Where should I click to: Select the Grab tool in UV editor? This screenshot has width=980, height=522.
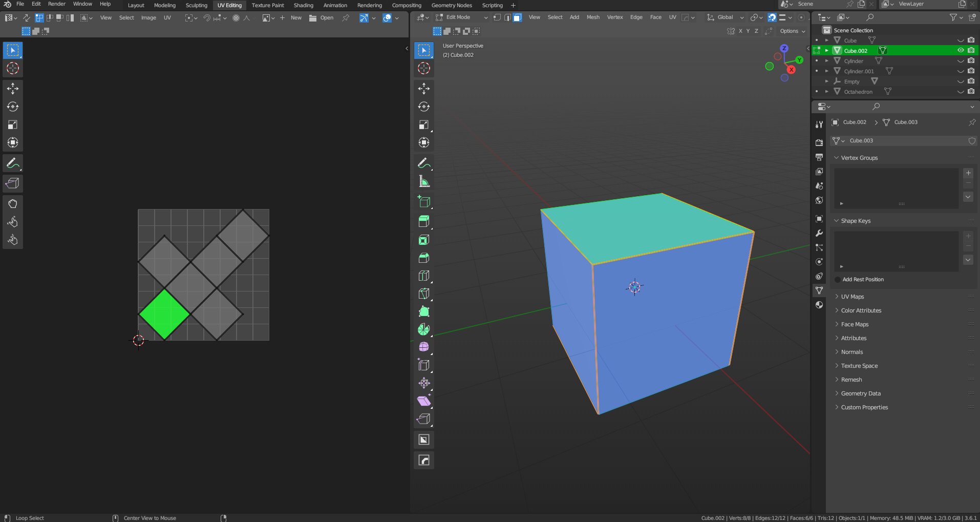[13, 204]
